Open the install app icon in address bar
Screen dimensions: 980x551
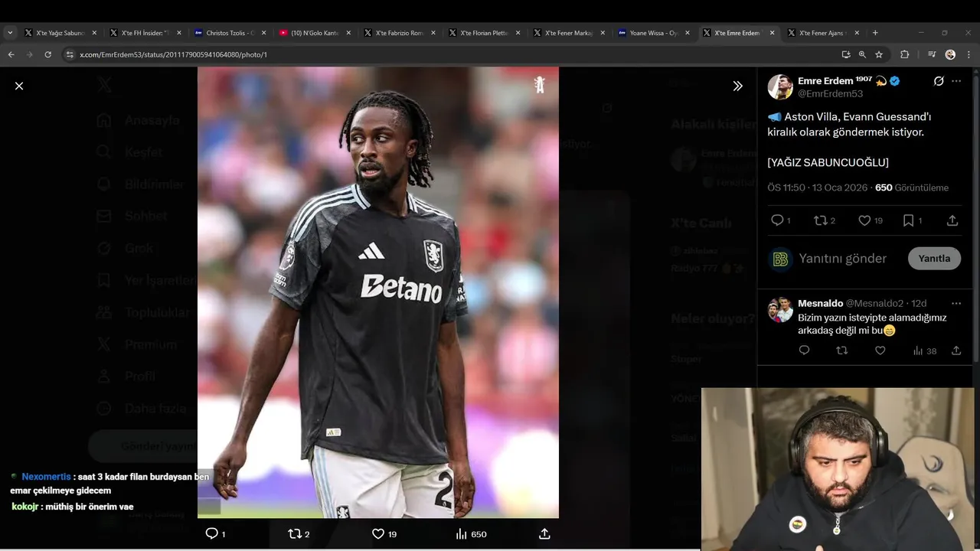[x=845, y=54]
